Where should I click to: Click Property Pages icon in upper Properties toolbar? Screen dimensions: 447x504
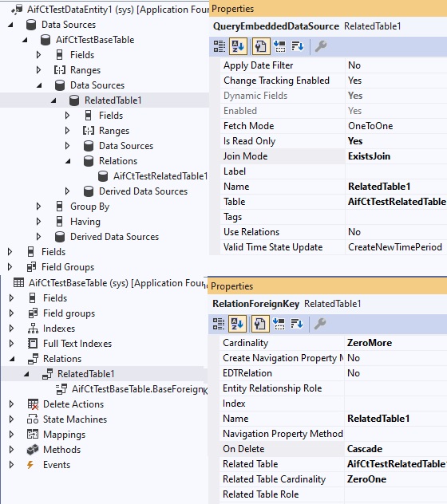pos(260,46)
